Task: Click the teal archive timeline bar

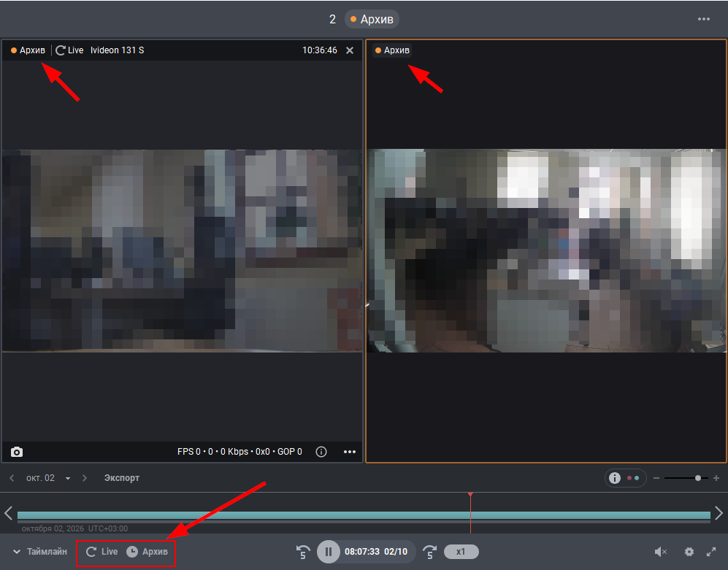Action: [364, 515]
